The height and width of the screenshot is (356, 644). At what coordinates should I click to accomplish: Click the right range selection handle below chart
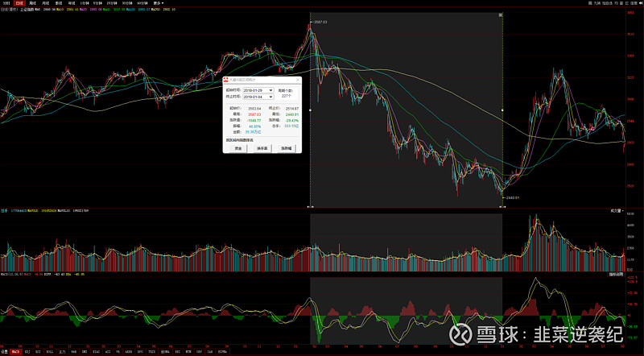(x=502, y=207)
